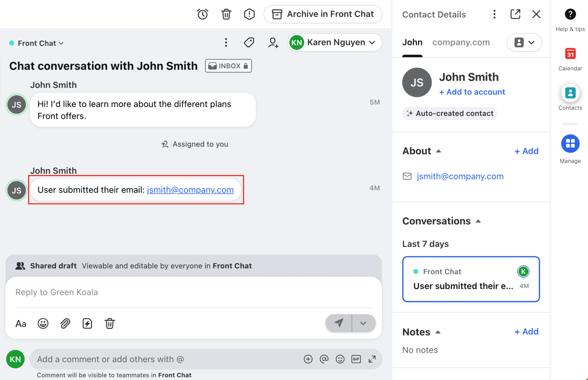
Task: Open Help & tips
Action: 570,20
